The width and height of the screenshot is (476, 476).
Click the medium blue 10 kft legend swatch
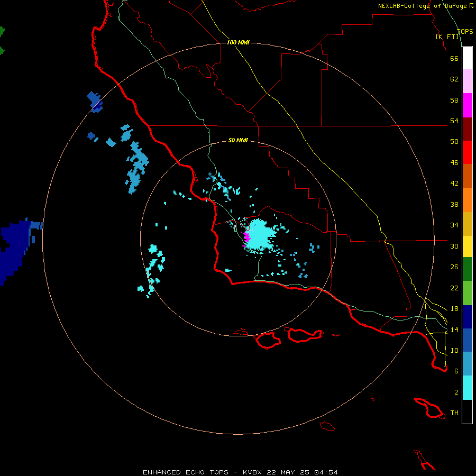(x=467, y=340)
